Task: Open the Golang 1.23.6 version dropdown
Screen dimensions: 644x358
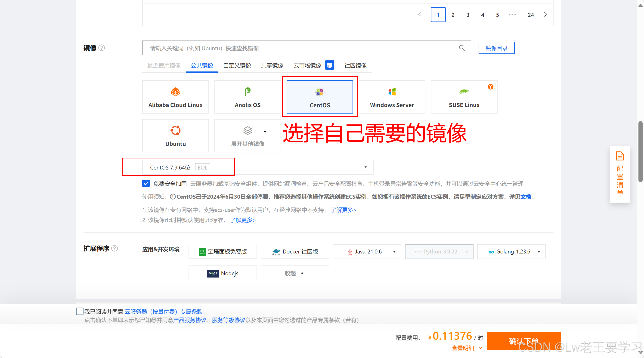Action: click(511, 251)
